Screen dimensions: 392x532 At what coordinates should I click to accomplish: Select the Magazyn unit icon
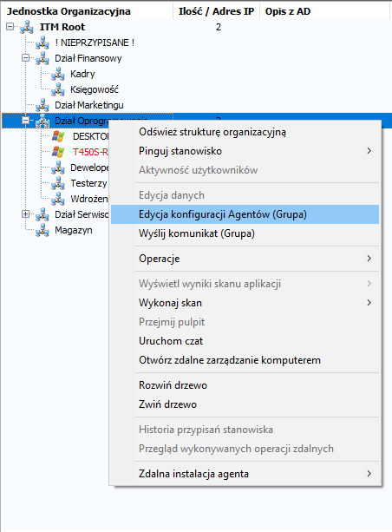pos(42,230)
